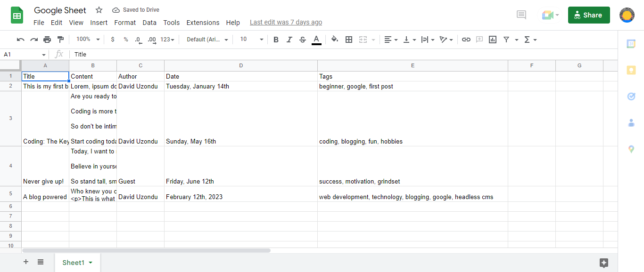Switch to the Sheet1 tab
Image resolution: width=644 pixels, height=272 pixels.
[74, 263]
